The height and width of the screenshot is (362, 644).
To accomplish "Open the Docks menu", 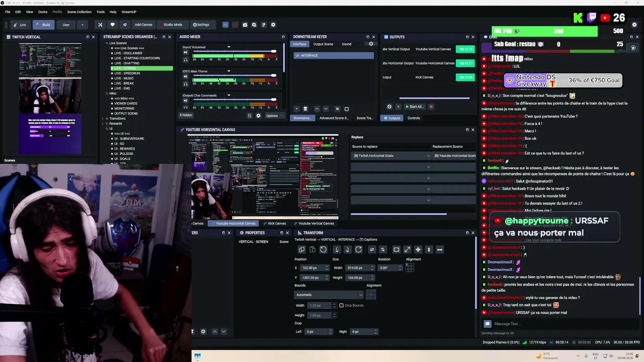I will (x=43, y=12).
